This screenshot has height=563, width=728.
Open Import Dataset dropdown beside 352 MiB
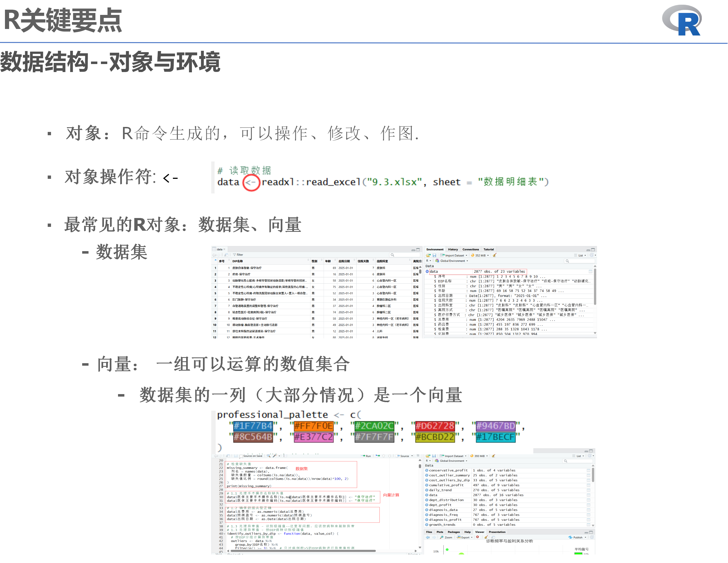[454, 256]
